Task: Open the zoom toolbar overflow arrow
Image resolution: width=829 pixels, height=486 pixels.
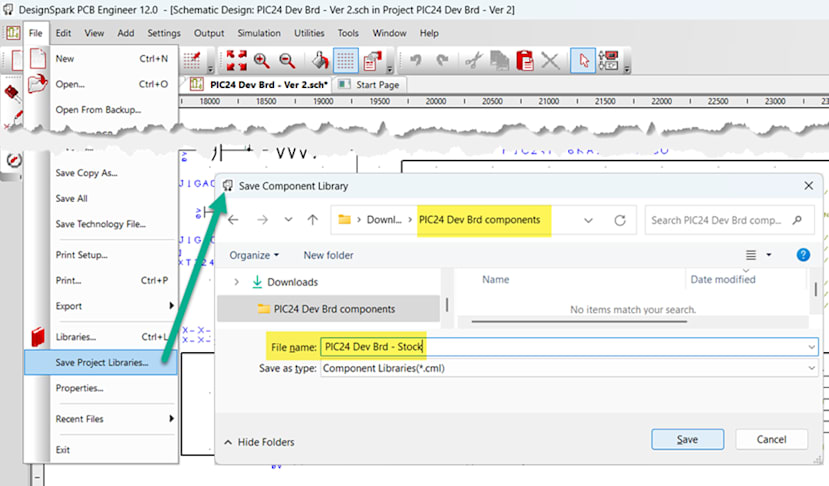Action: click(x=390, y=69)
